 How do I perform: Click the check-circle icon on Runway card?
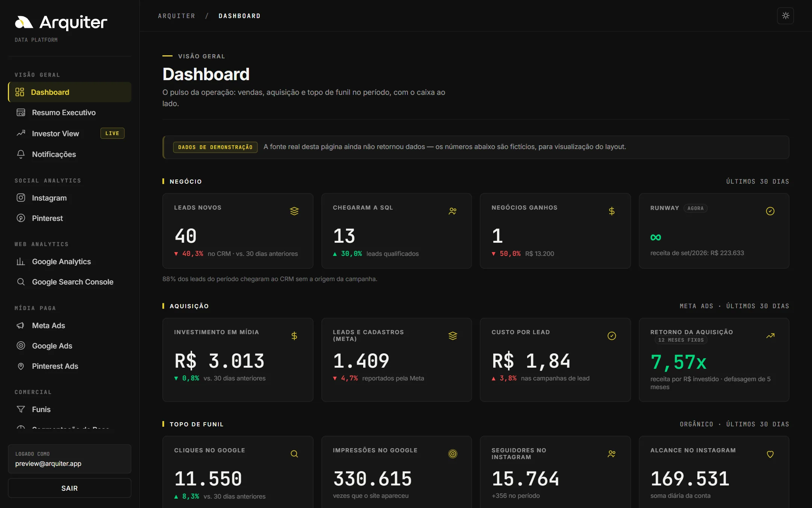770,211
